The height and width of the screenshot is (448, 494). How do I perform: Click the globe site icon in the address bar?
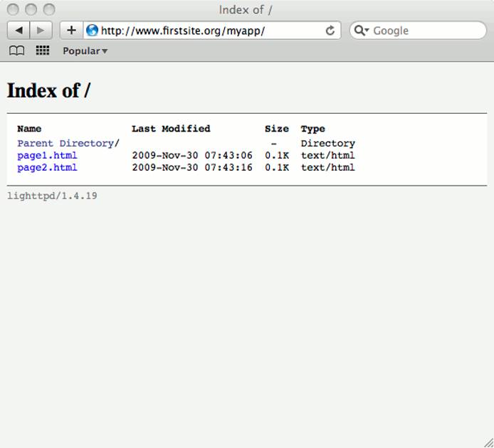[x=92, y=31]
